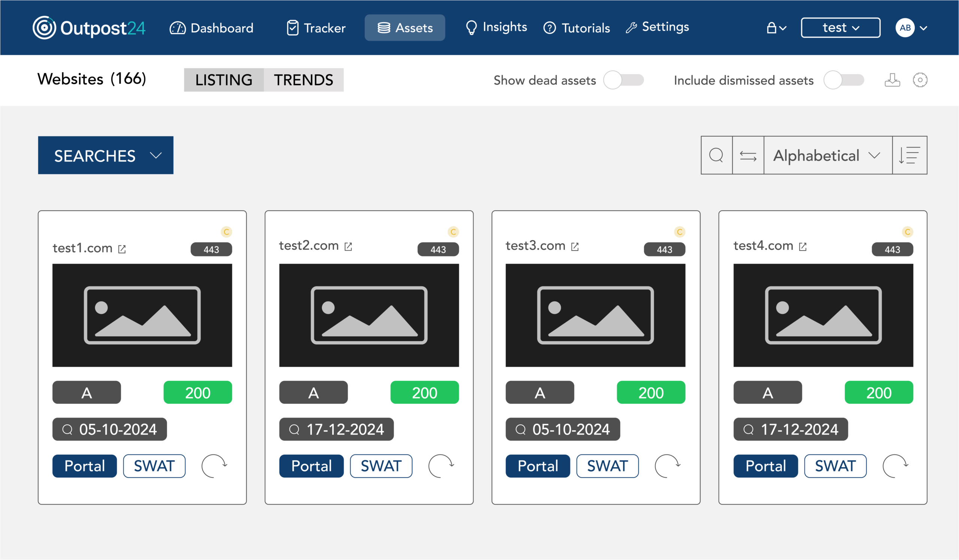Expand the SEARCHES dropdown

tap(105, 155)
